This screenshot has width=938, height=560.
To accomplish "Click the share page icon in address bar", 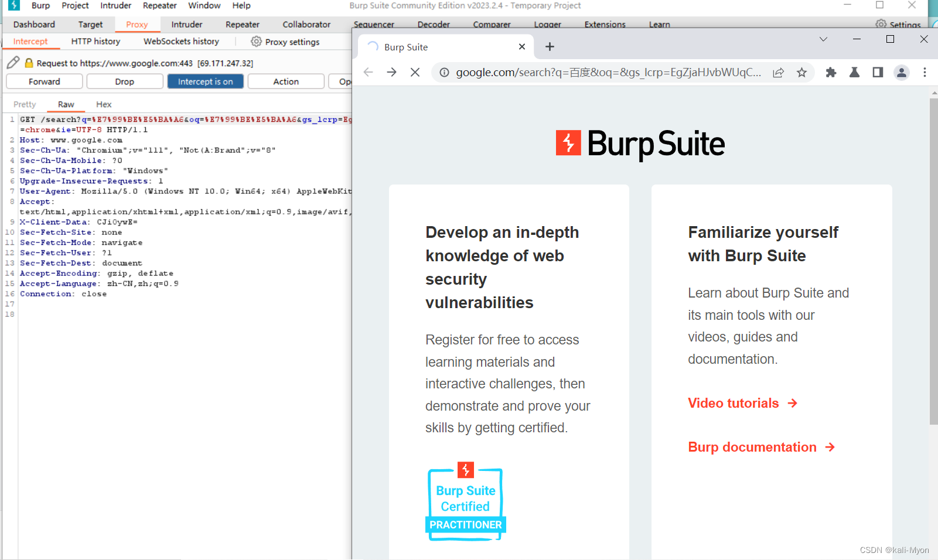I will (778, 73).
